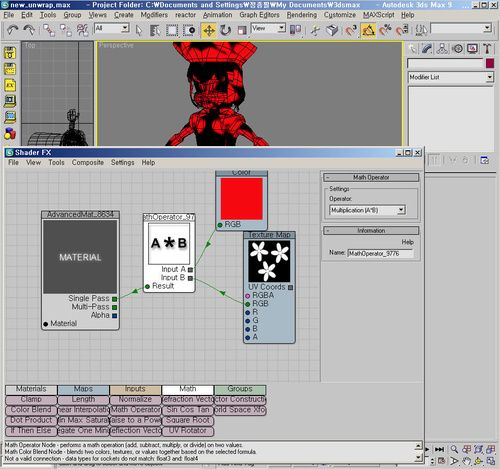Click the Zoom magnifier viewport control
The height and width of the screenshot is (469, 500).
pyautogui.click(x=454, y=449)
